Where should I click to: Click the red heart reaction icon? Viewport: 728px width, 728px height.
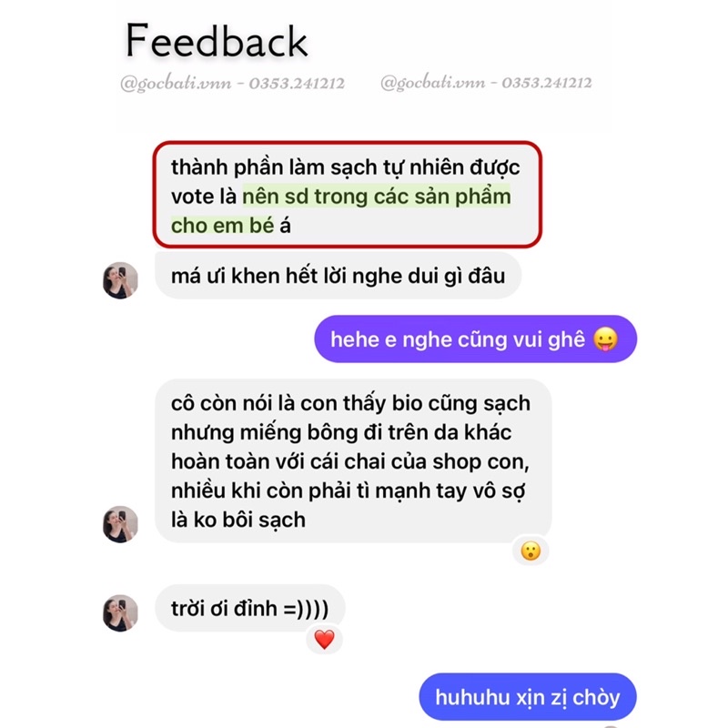324,640
